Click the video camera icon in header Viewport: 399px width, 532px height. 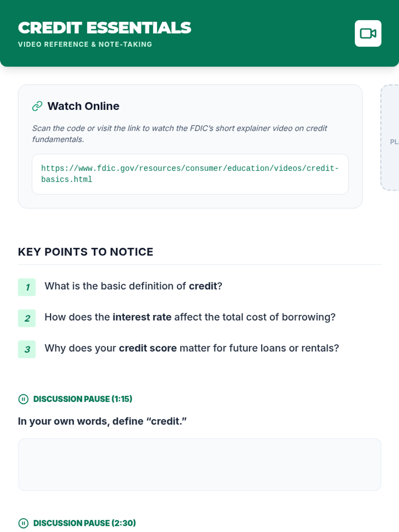(368, 34)
